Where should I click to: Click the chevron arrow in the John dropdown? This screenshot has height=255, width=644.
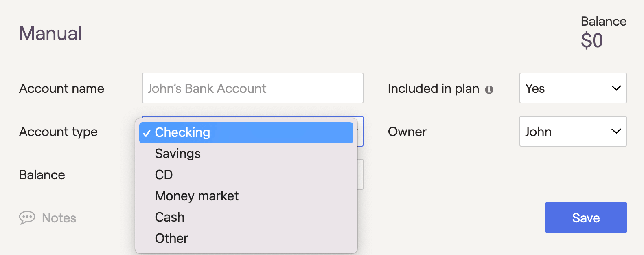(x=616, y=131)
